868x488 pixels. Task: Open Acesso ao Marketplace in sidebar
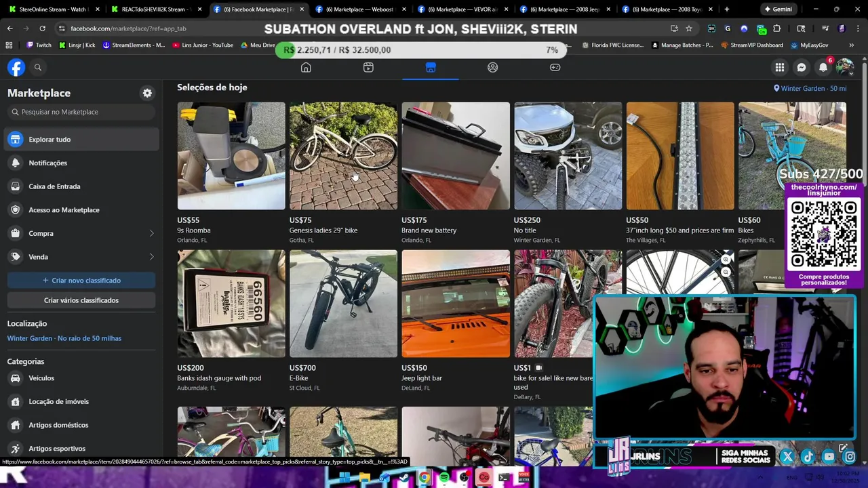click(x=81, y=209)
